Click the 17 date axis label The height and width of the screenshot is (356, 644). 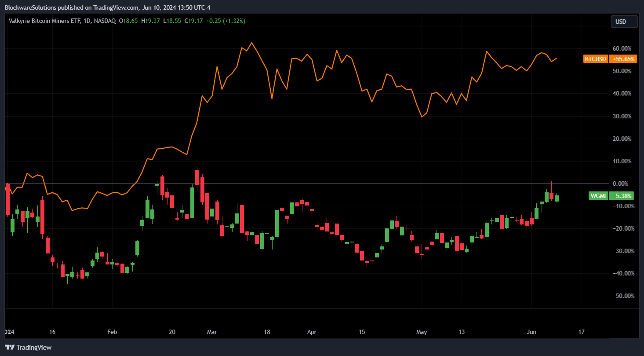pyautogui.click(x=582, y=332)
